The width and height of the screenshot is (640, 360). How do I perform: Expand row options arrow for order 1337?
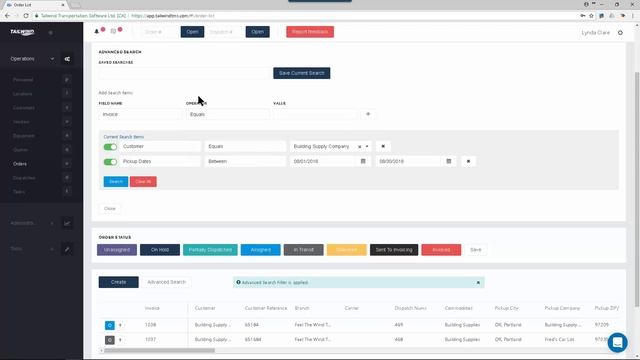pyautogui.click(x=120, y=340)
